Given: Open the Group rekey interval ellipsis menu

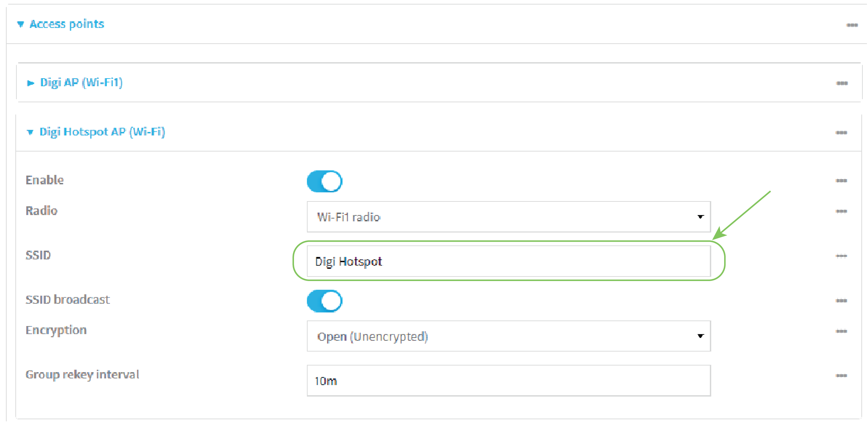Looking at the screenshot, I should (x=841, y=376).
